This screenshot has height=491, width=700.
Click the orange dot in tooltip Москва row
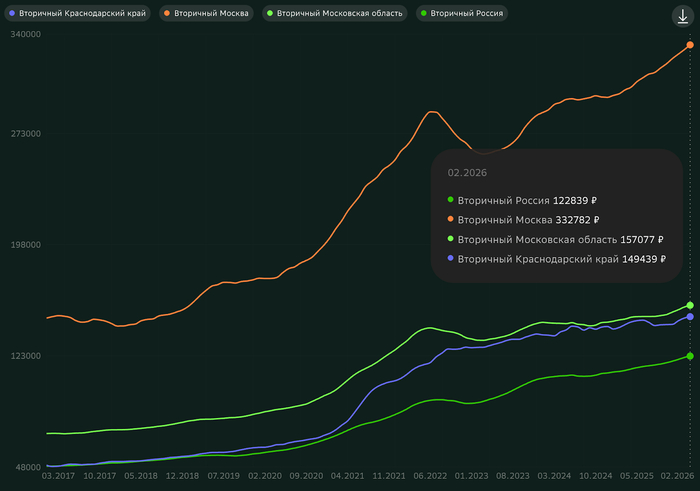pos(451,220)
